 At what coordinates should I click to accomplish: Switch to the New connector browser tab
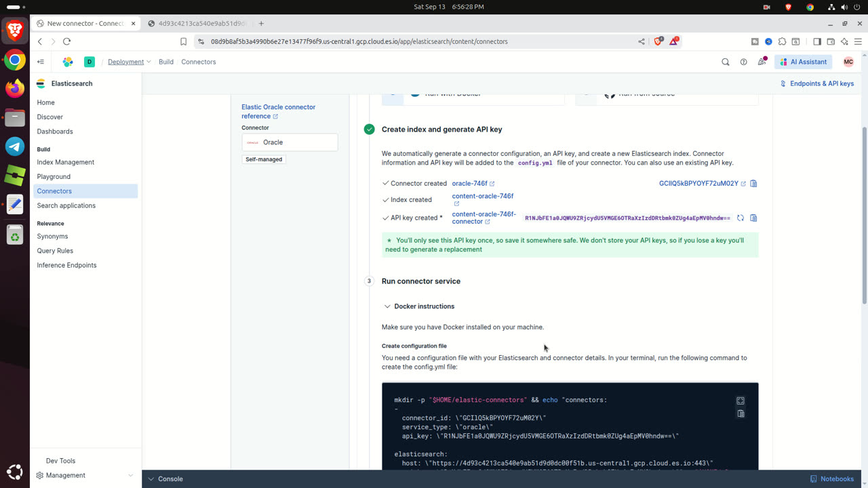point(85,23)
